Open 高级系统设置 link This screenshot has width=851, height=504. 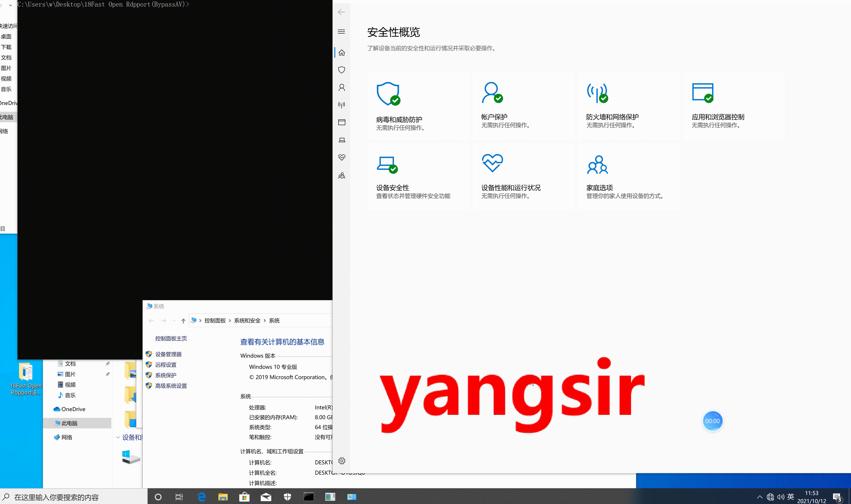(x=171, y=386)
